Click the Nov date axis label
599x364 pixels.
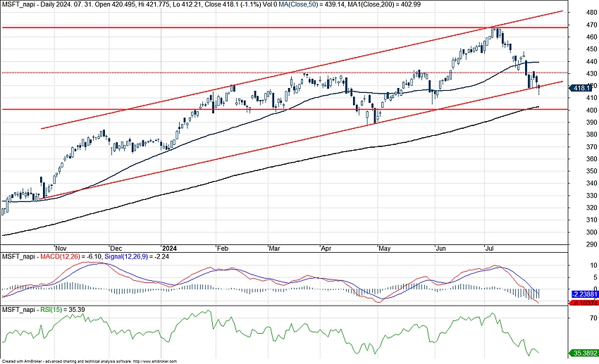(x=61, y=249)
